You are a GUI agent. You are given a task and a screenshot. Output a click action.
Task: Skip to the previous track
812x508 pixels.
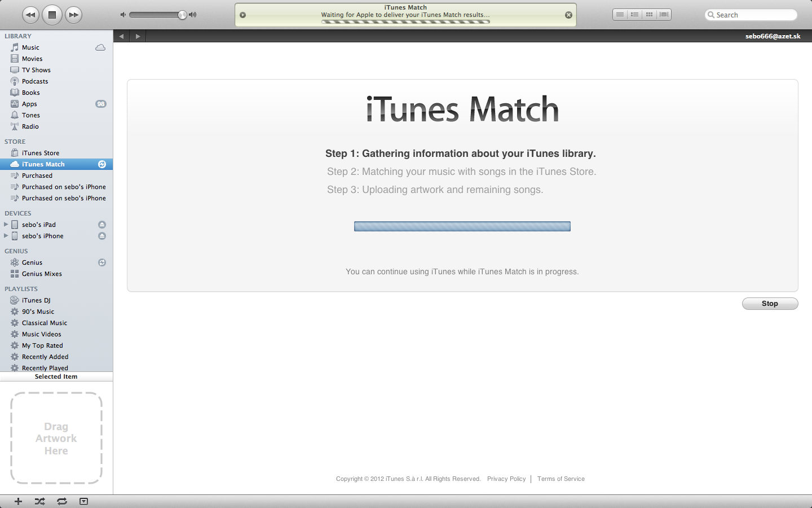[30, 15]
